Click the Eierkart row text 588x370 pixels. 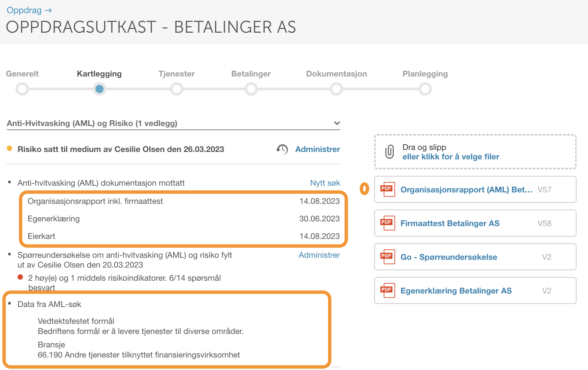[x=41, y=236]
